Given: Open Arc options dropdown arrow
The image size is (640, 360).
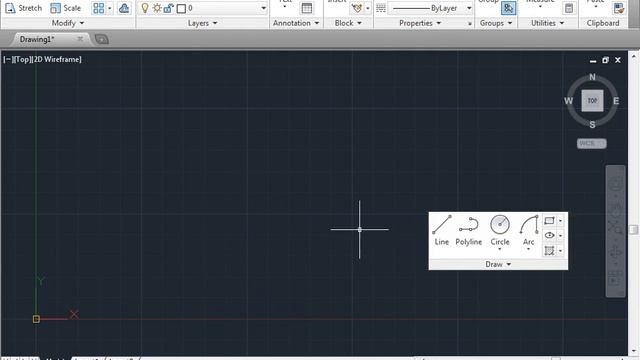Looking at the screenshot, I should click(528, 249).
